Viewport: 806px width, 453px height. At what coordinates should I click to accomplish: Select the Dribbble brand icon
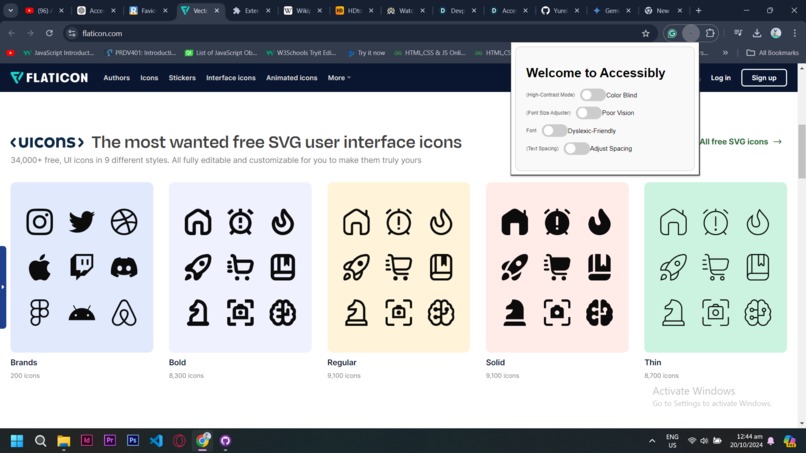coord(124,222)
